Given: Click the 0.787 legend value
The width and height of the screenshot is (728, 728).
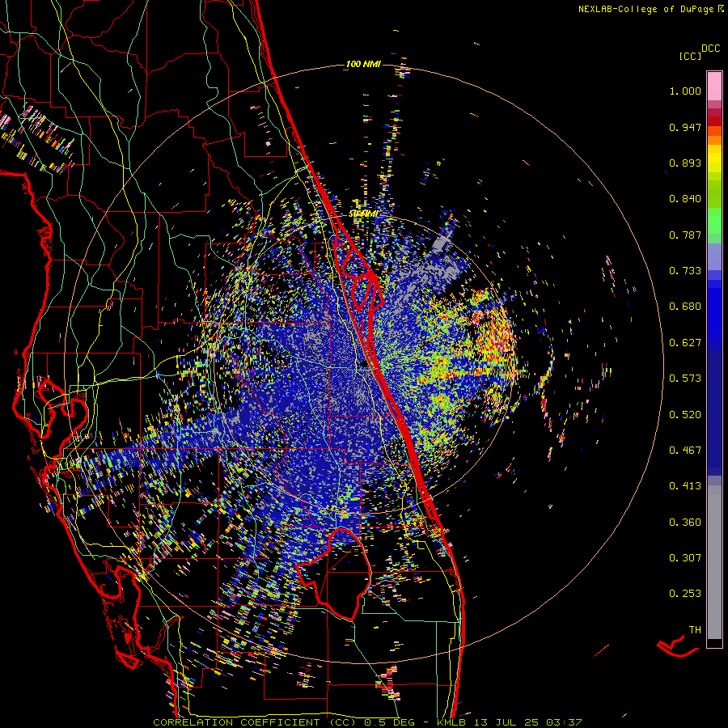Looking at the screenshot, I should 685,235.
